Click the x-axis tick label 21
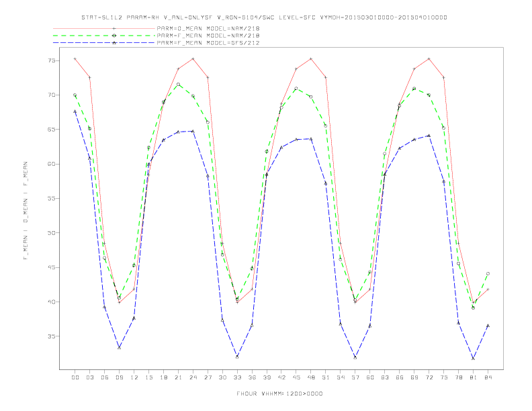Viewport: 532px width, 411px height. (x=178, y=377)
